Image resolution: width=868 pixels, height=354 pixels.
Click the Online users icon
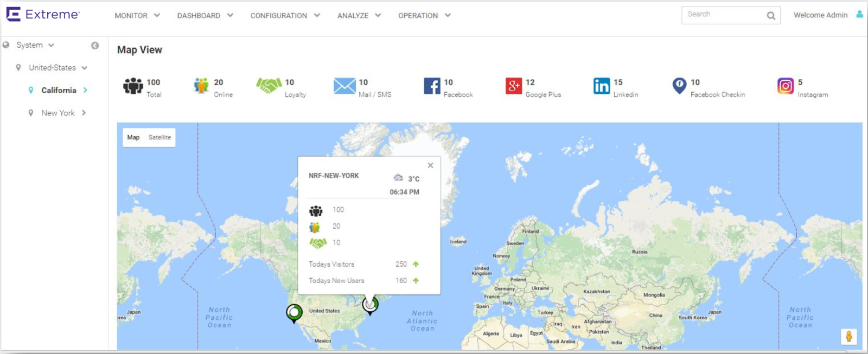point(201,86)
